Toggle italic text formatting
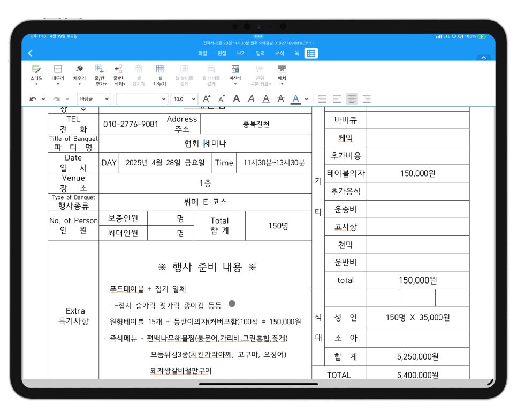This screenshot has height=420, width=517. click(x=251, y=98)
